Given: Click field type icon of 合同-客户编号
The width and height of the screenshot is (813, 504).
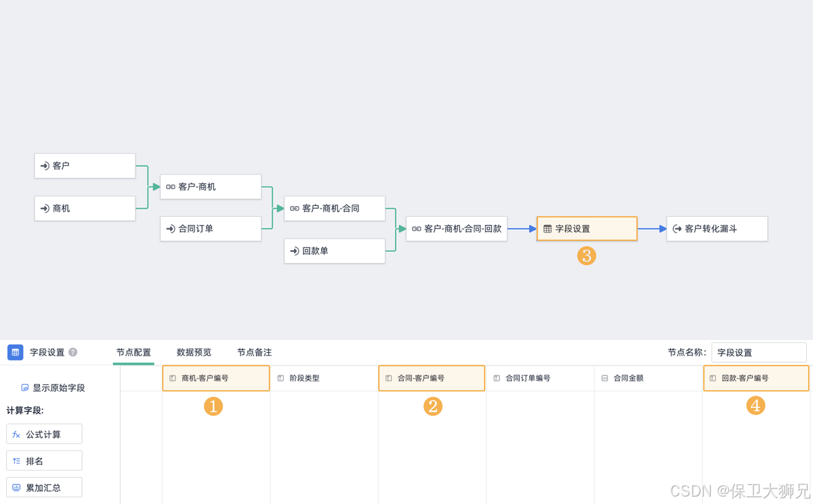Looking at the screenshot, I should [388, 379].
